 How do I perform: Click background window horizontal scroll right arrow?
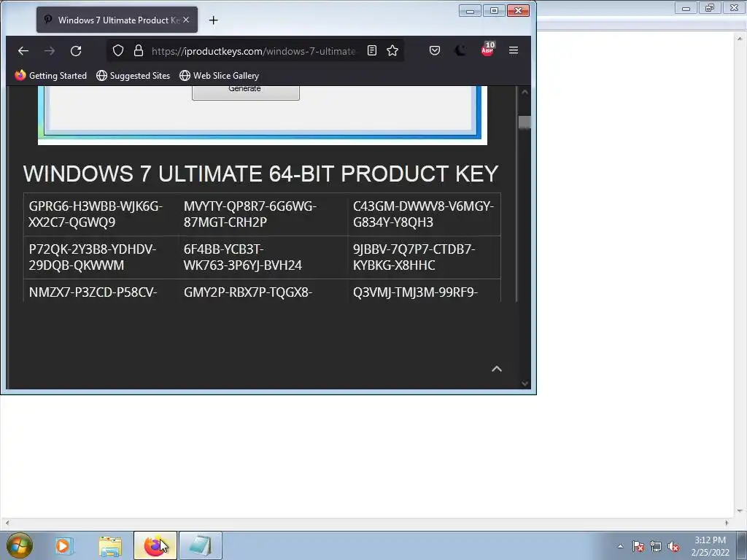pyautogui.click(x=727, y=523)
